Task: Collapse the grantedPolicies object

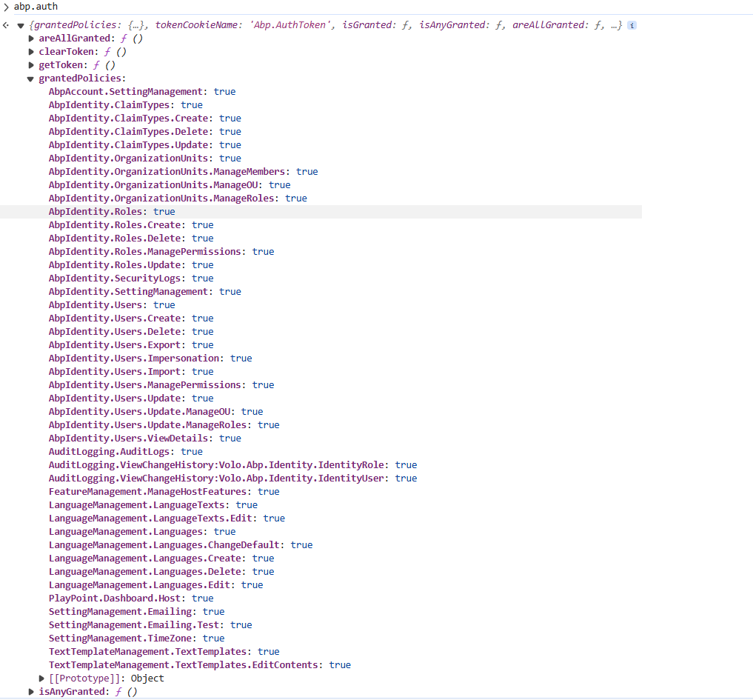Action: tap(31, 79)
